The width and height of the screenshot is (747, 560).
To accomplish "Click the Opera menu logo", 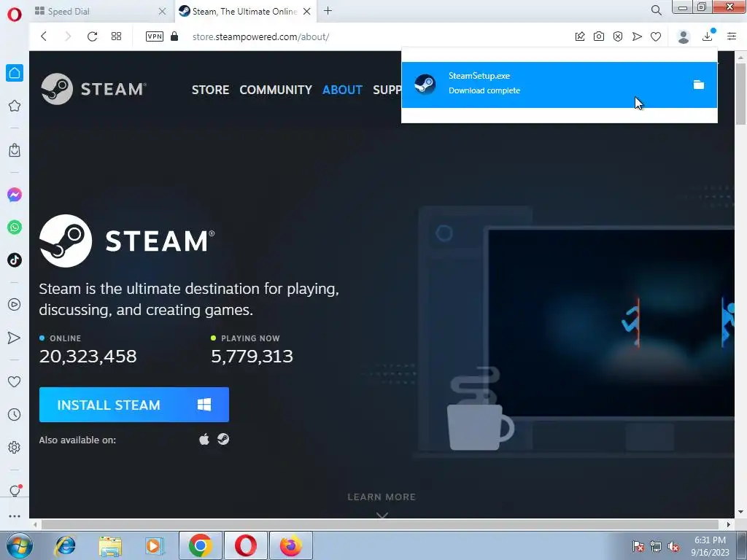I will [x=15, y=15].
